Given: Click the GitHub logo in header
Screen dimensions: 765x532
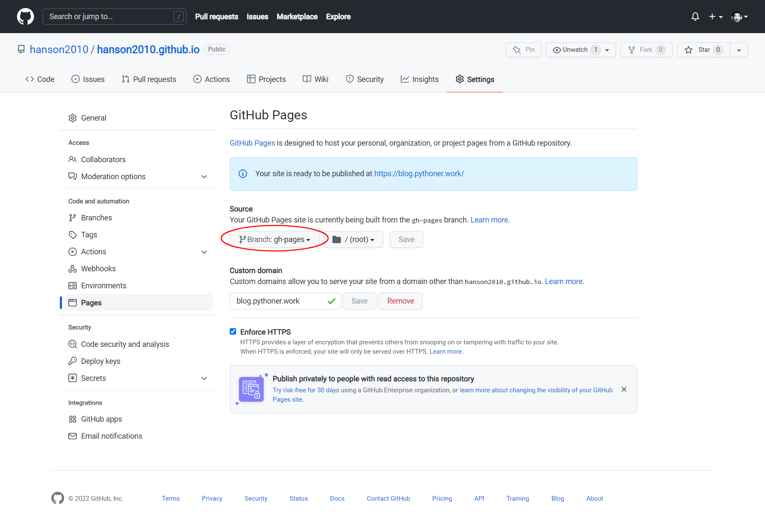Looking at the screenshot, I should coord(25,17).
